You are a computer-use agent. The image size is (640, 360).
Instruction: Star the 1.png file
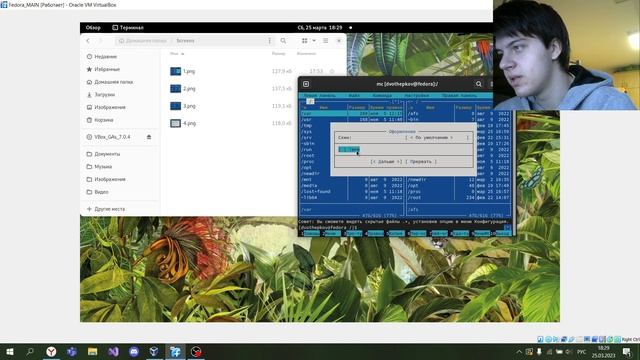tap(332, 71)
